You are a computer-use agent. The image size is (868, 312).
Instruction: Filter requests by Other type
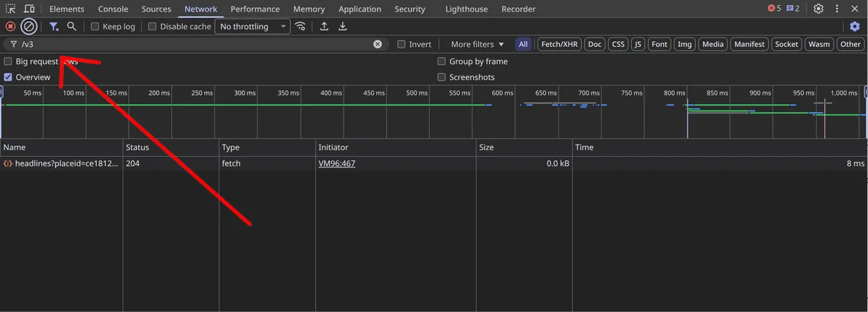850,44
